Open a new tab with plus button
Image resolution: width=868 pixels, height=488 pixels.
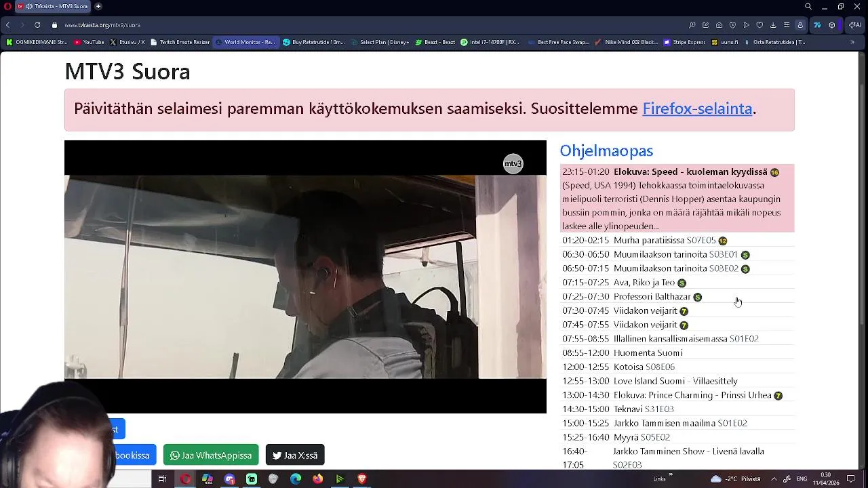pos(98,6)
